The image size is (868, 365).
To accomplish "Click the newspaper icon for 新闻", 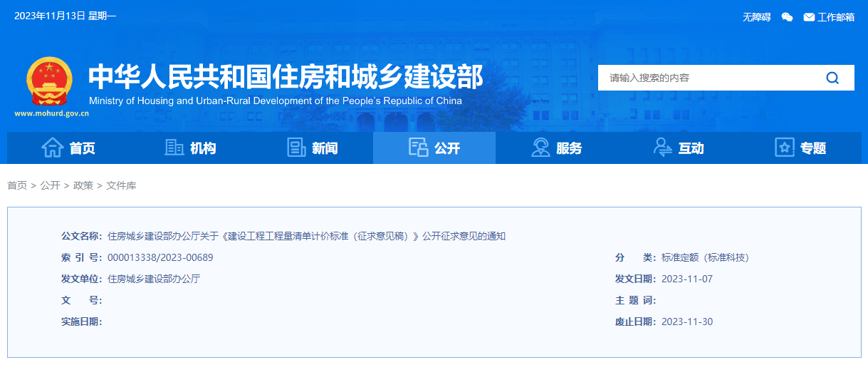I will [x=296, y=148].
